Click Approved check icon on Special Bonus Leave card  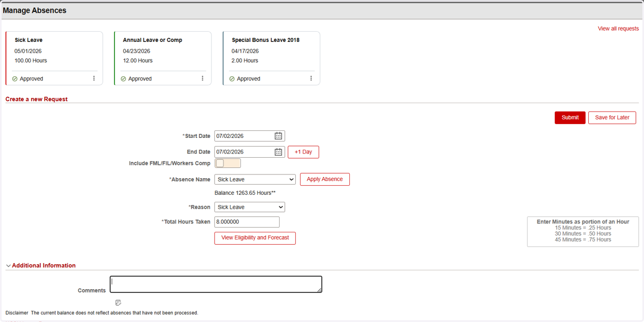click(x=232, y=79)
